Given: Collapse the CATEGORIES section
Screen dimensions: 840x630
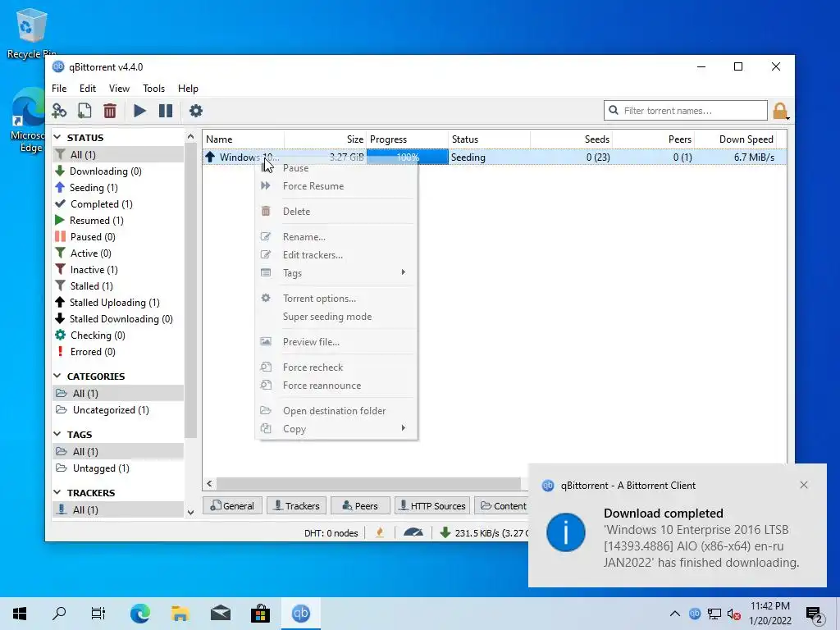Looking at the screenshot, I should pos(57,376).
